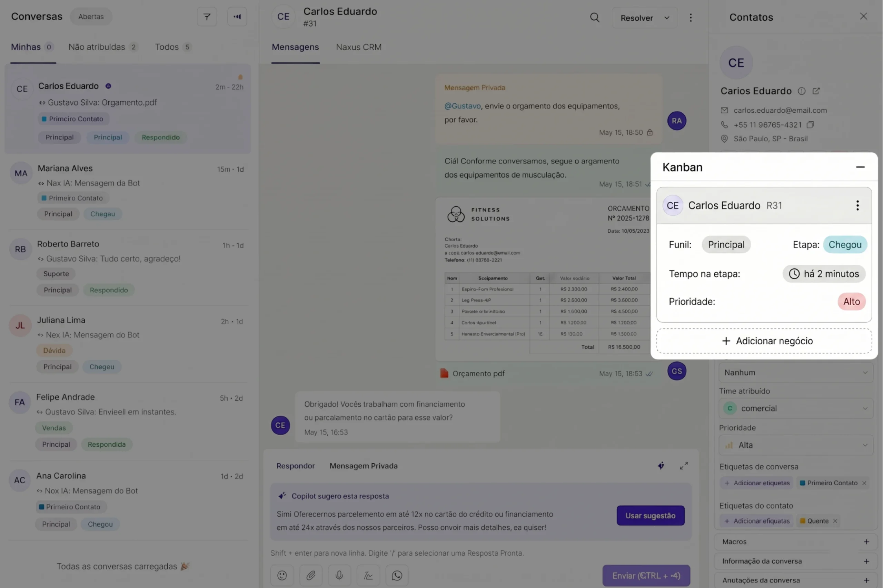Switch to the Minhas tab
This screenshot has height=588, width=883.
click(x=33, y=47)
